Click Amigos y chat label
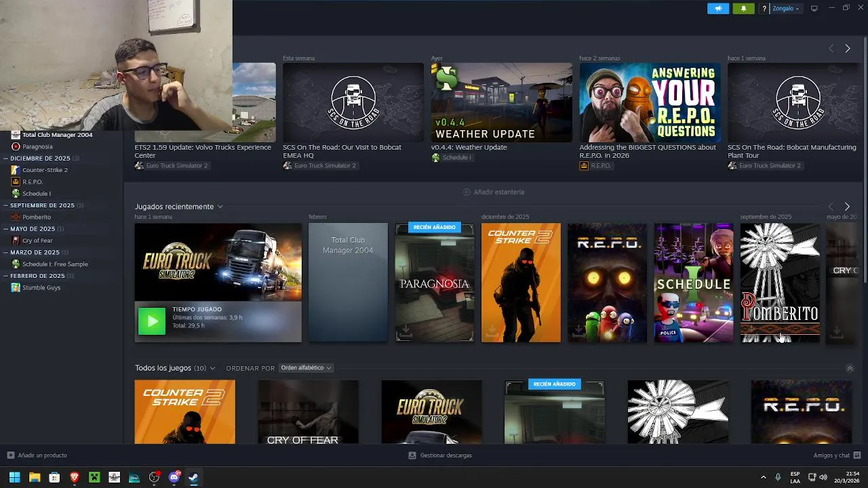 point(831,455)
